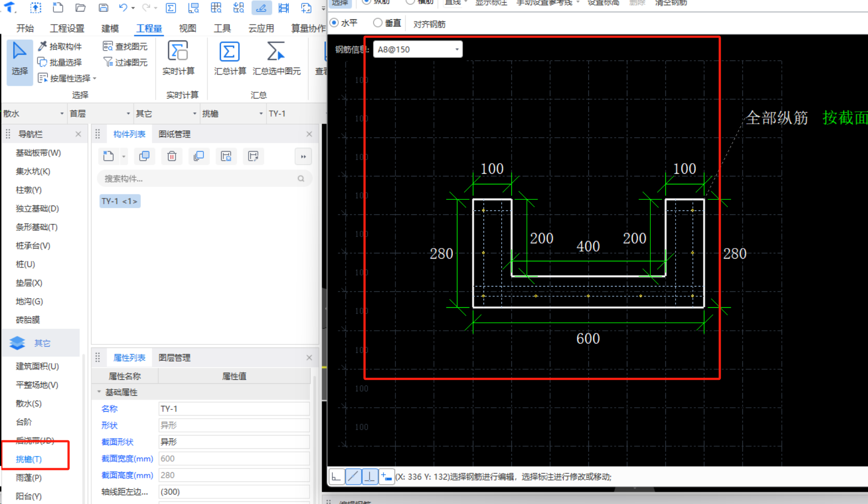Click the 对齐钢筋 button
This screenshot has width=868, height=504.
(x=429, y=24)
